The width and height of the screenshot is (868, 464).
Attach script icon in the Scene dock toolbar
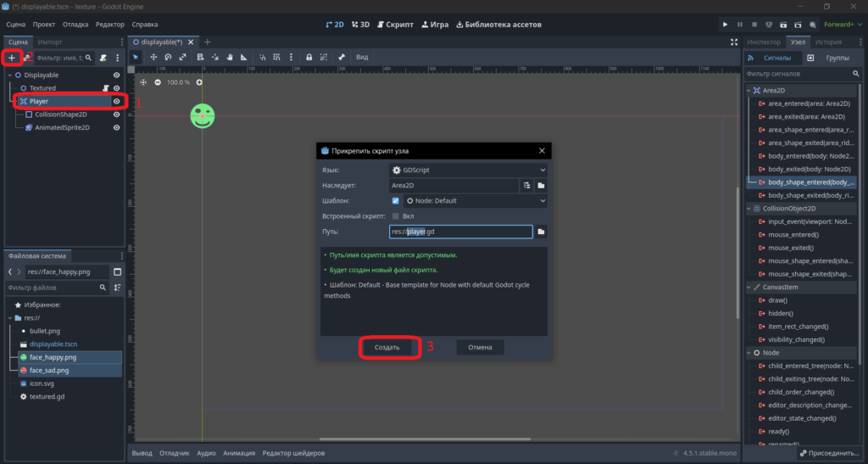tap(103, 58)
